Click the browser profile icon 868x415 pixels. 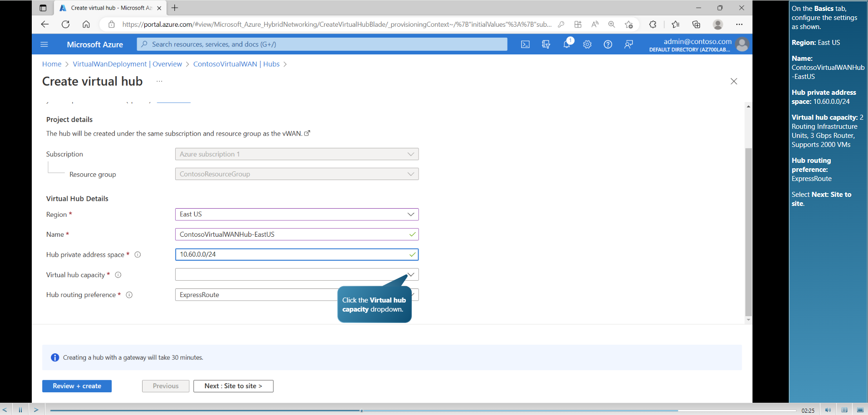tap(718, 24)
